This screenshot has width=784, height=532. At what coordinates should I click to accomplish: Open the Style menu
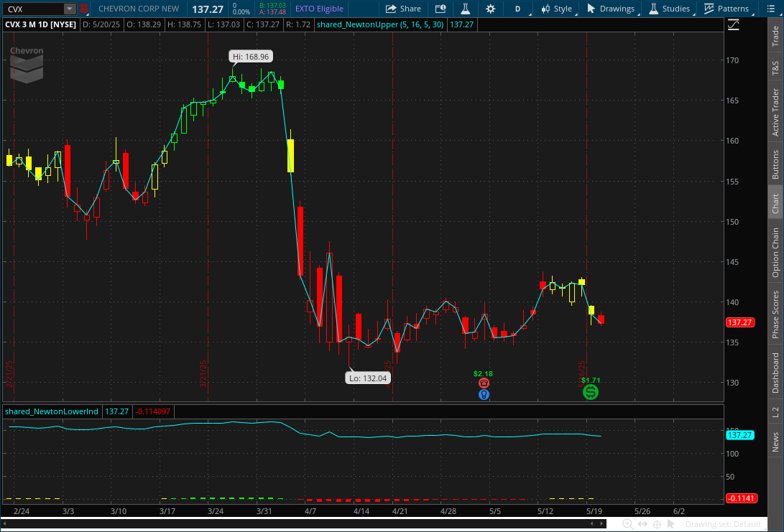point(558,9)
